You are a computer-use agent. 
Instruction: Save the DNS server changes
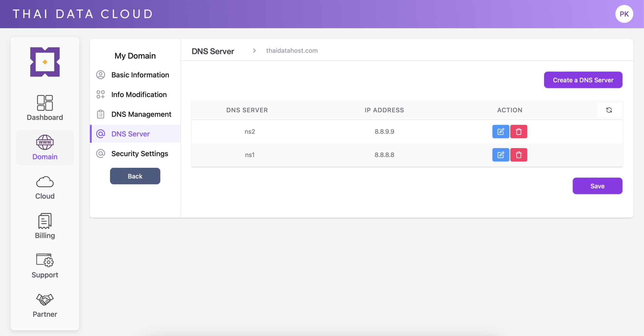click(x=597, y=186)
